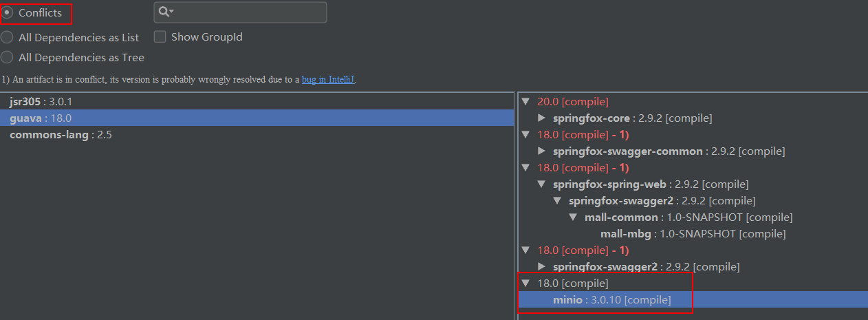This screenshot has height=320, width=868.
Task: Expand the springfox-core node arrow
Action: 542,118
